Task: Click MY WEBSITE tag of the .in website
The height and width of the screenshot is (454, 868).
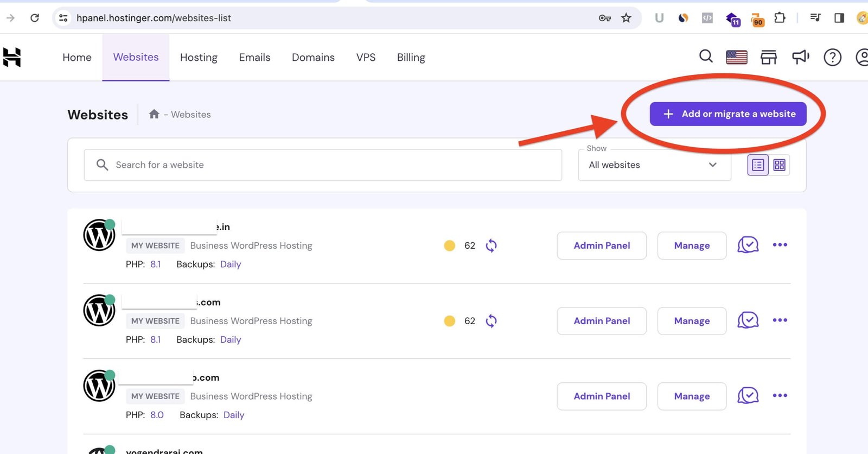Action: 155,245
